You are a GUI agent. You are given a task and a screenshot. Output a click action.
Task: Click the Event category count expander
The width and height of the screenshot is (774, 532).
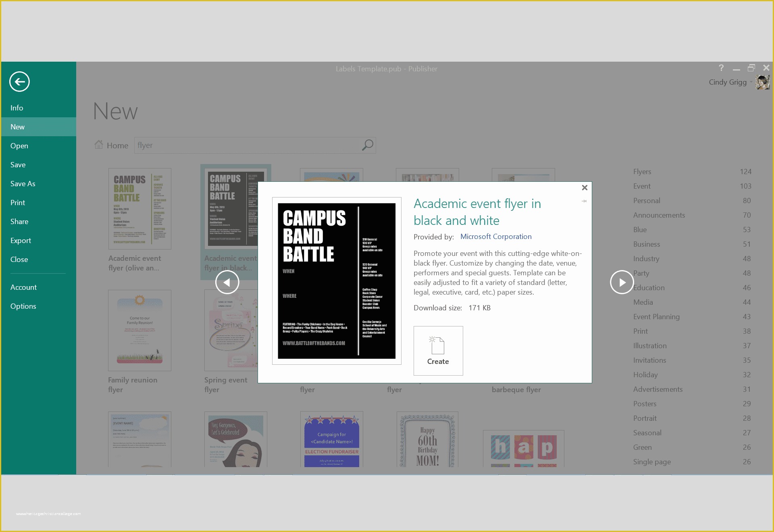(746, 186)
